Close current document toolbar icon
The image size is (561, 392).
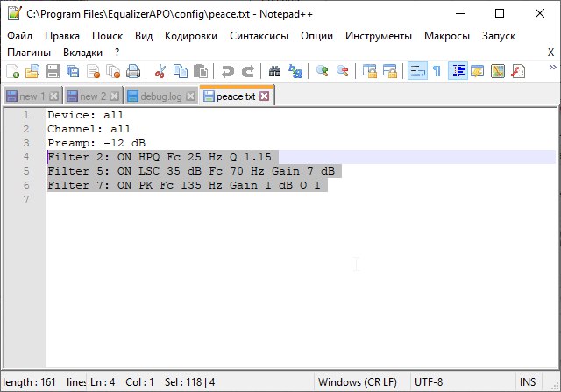tap(94, 71)
